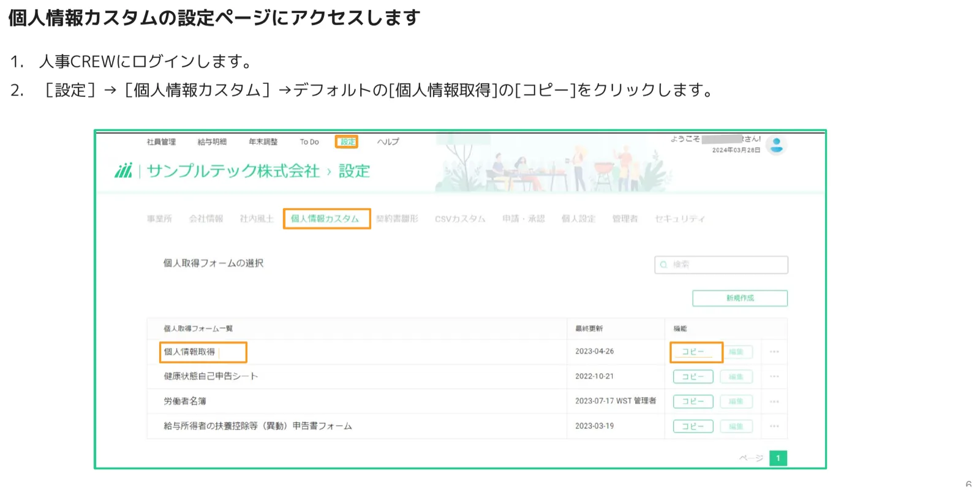Viewport: 980px width, 495px height.
Task: Click コピー for 労働者名簿
Action: click(693, 401)
